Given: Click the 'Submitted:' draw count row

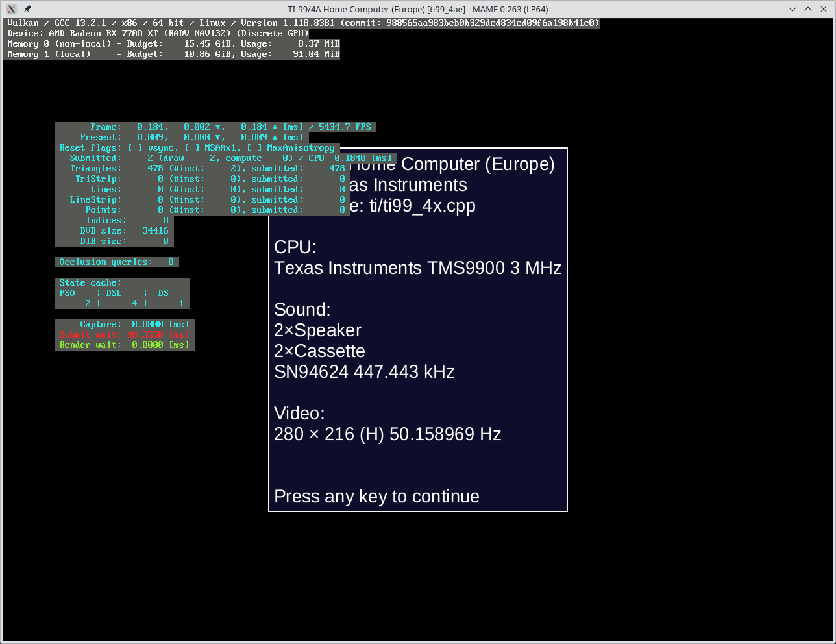Looking at the screenshot, I should 226,158.
